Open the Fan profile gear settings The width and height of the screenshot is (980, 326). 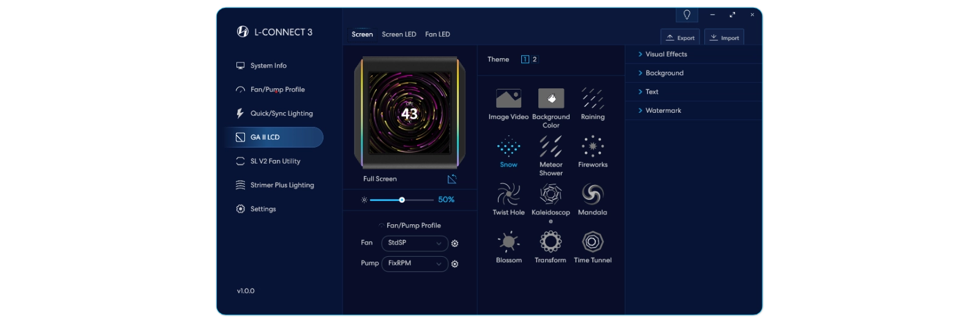click(x=455, y=243)
